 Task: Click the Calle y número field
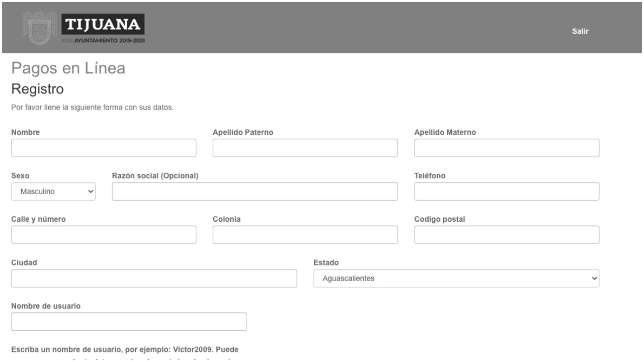click(104, 235)
